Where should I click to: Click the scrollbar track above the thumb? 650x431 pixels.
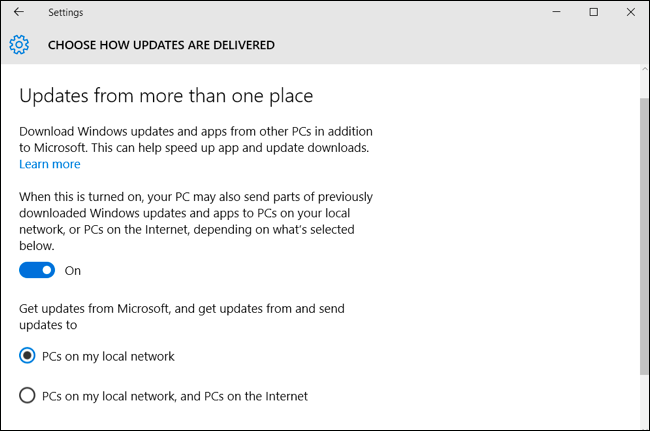[x=643, y=84]
